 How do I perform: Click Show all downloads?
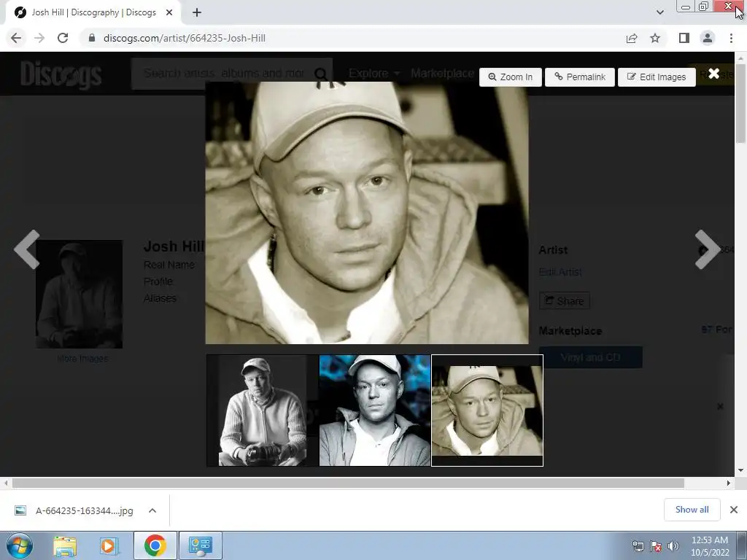[692, 510]
